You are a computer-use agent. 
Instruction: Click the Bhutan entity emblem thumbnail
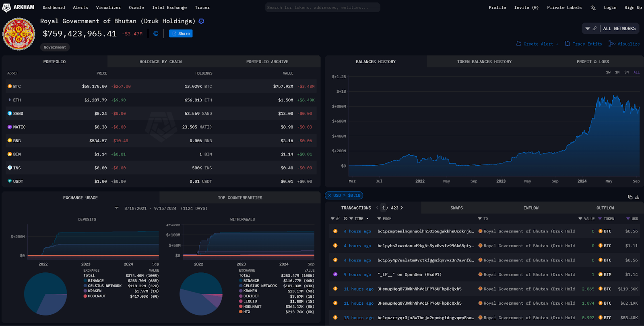pos(19,34)
